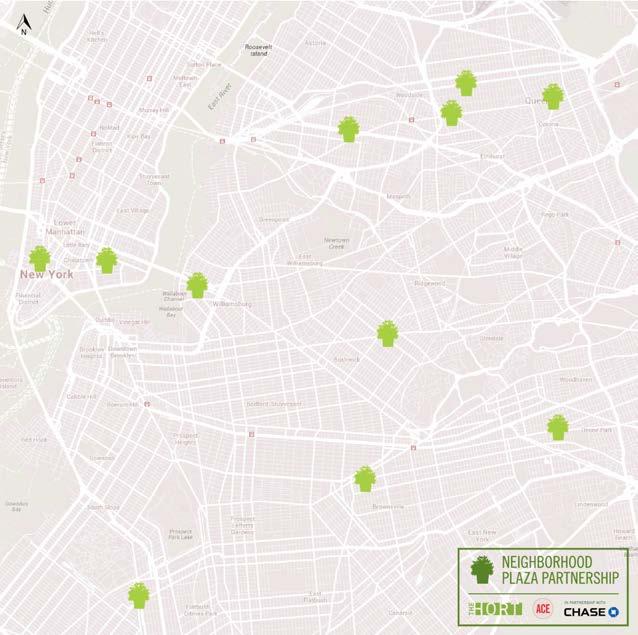Select the plant marker next to Chinatown
638x635 pixels.
click(107, 260)
